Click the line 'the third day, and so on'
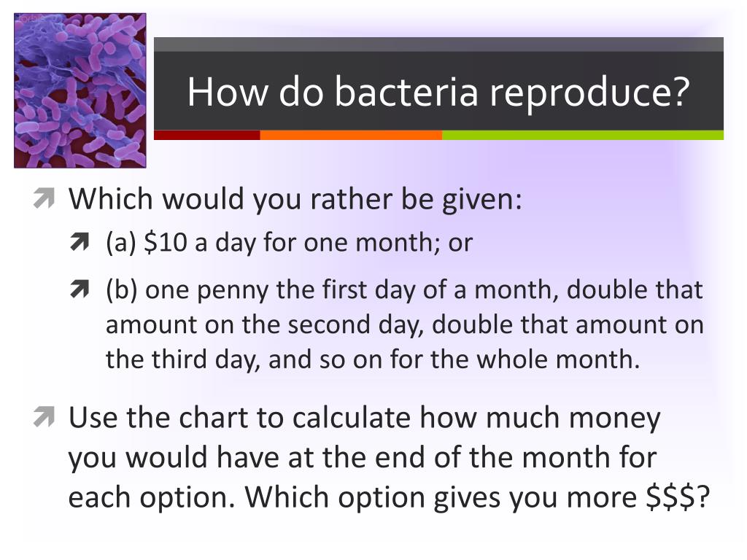This screenshot has width=747, height=560. click(373, 359)
